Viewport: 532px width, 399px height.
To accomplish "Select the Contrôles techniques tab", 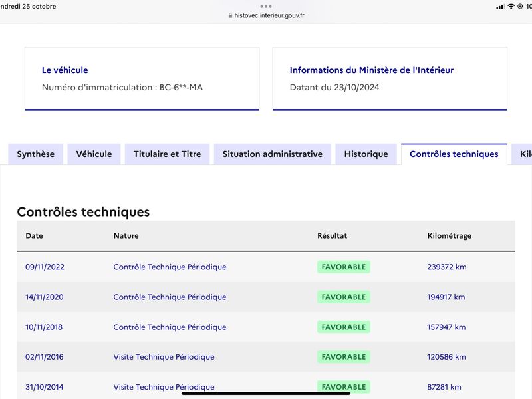I will 454,154.
